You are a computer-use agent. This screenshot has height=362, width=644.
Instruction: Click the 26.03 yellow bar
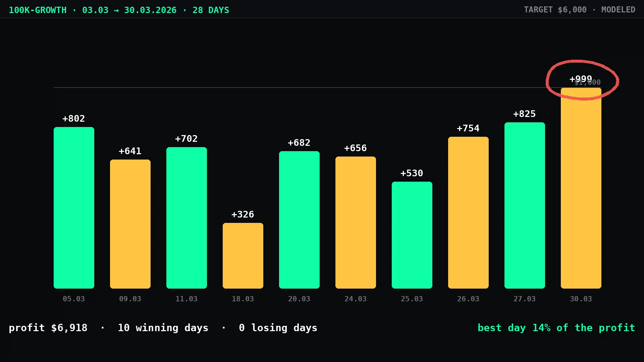point(468,213)
